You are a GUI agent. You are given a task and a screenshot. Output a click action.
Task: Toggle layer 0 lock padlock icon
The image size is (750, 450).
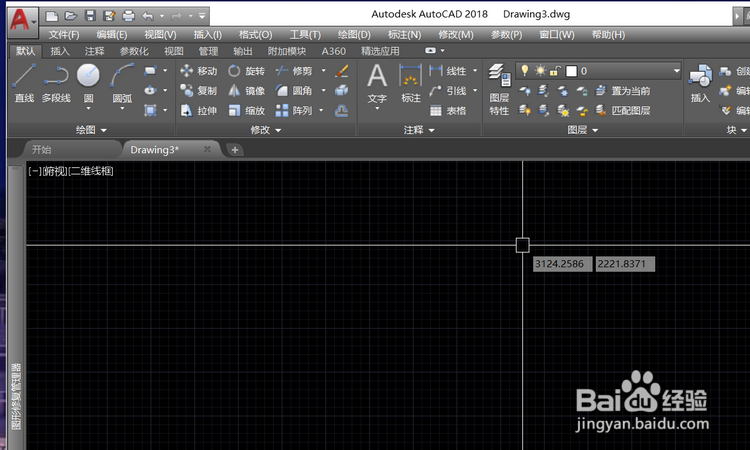tap(555, 71)
